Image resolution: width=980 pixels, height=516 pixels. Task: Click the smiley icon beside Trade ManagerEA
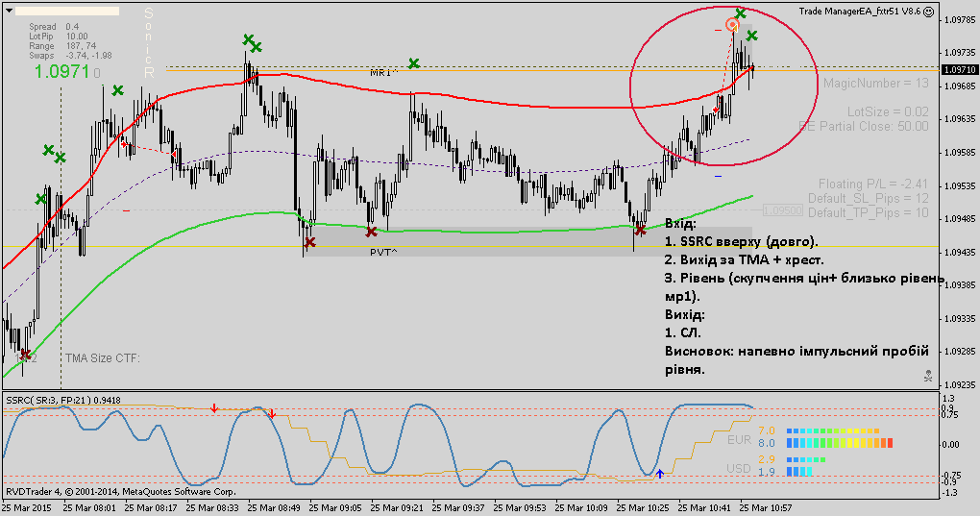[x=929, y=12]
